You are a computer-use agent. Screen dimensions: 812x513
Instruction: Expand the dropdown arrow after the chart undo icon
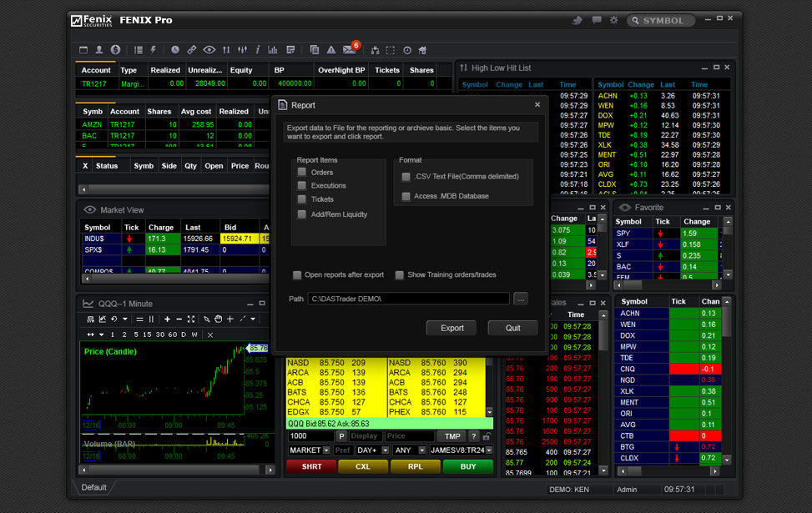[125, 319]
